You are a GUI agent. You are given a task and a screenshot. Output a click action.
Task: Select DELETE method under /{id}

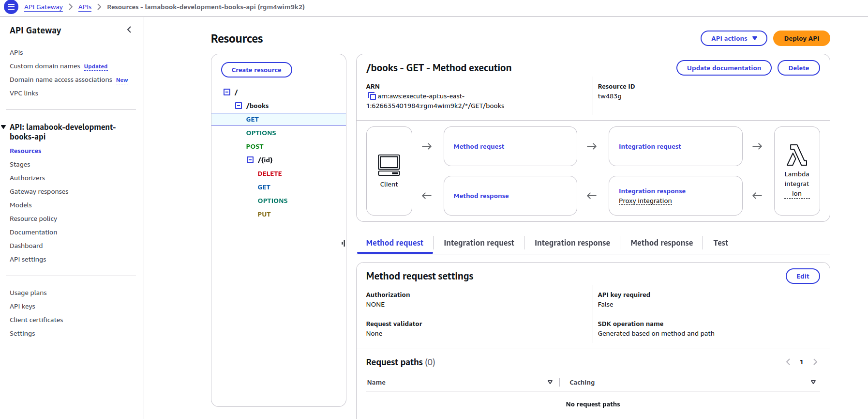(269, 173)
